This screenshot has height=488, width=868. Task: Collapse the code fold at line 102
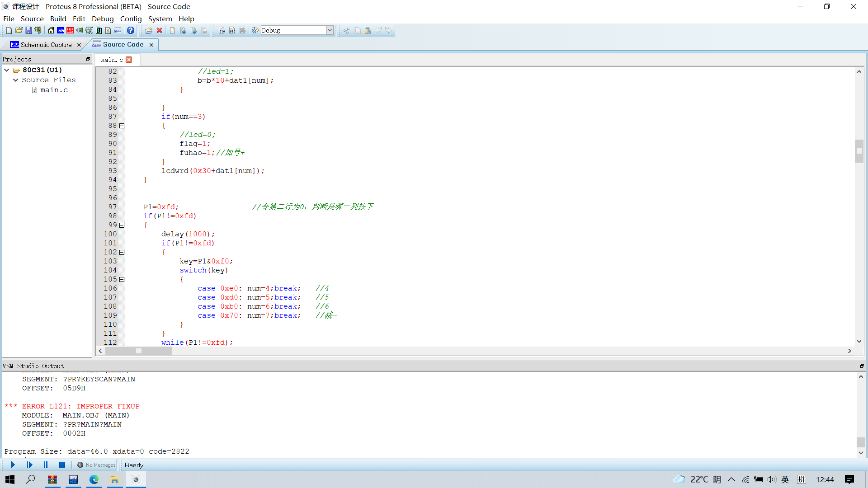coord(122,252)
